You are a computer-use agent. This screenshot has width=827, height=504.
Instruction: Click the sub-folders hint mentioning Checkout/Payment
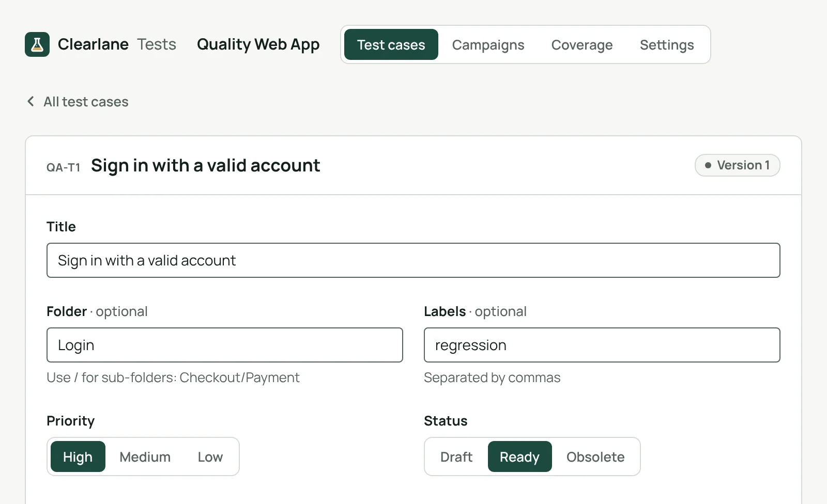point(173,377)
